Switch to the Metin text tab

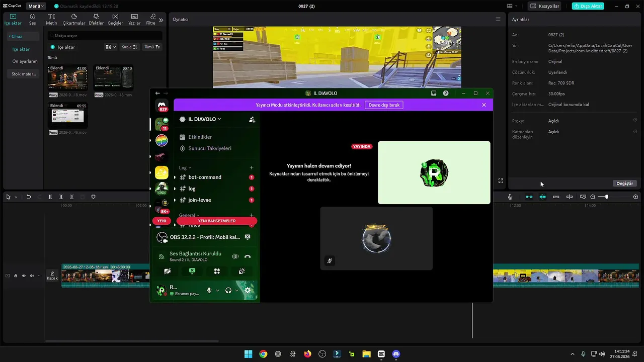pyautogui.click(x=51, y=19)
